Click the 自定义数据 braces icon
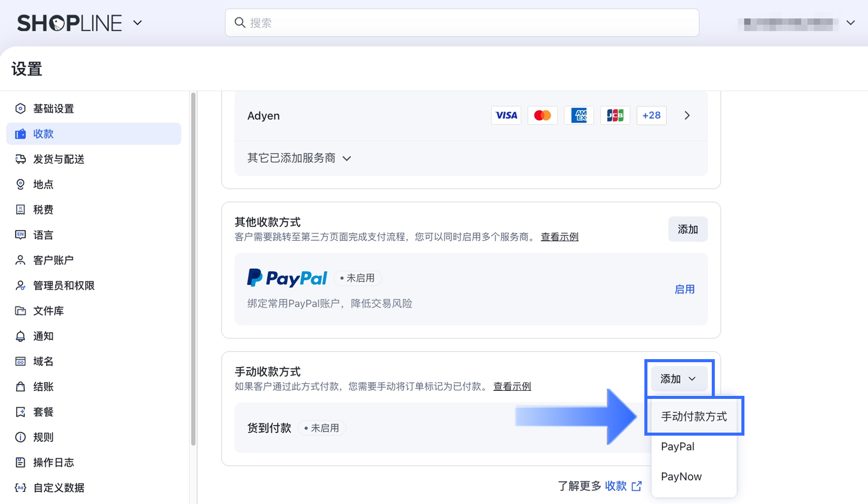The width and height of the screenshot is (868, 504). pyautogui.click(x=20, y=488)
